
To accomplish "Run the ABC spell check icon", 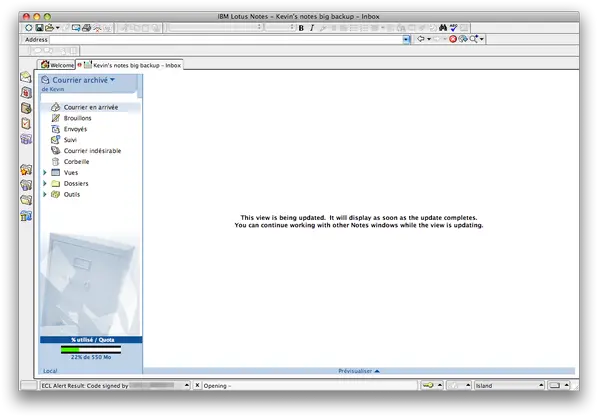I will tap(453, 28).
